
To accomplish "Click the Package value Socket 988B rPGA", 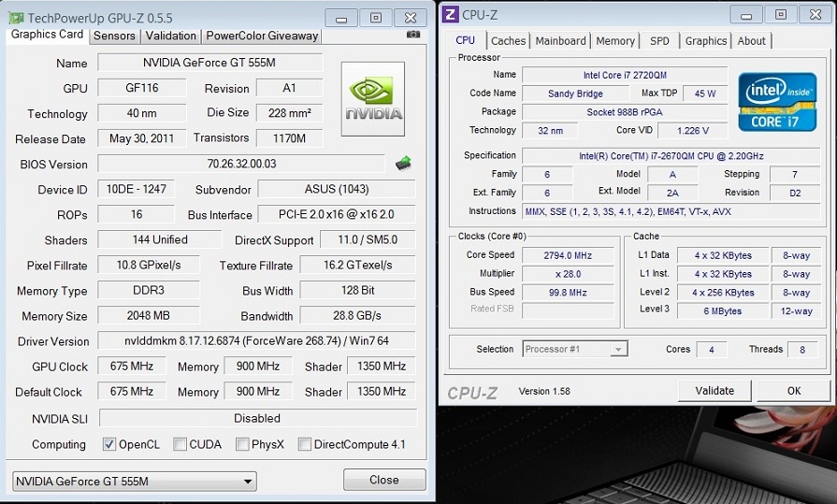I will click(x=625, y=112).
